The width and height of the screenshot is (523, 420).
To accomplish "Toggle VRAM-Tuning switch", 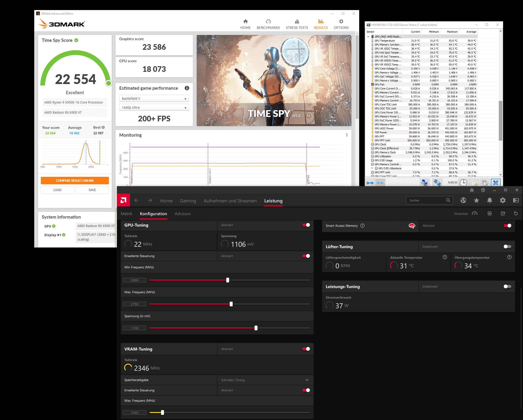I will (x=306, y=349).
